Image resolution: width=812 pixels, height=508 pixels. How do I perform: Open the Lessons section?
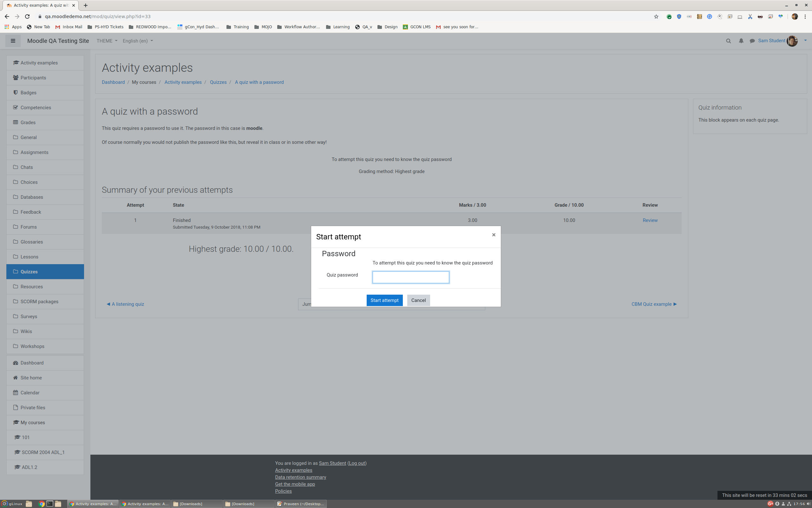(45, 257)
